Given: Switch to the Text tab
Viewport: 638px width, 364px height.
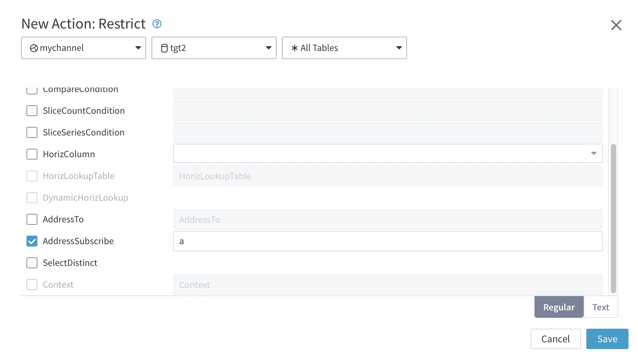Looking at the screenshot, I should pyautogui.click(x=601, y=307).
